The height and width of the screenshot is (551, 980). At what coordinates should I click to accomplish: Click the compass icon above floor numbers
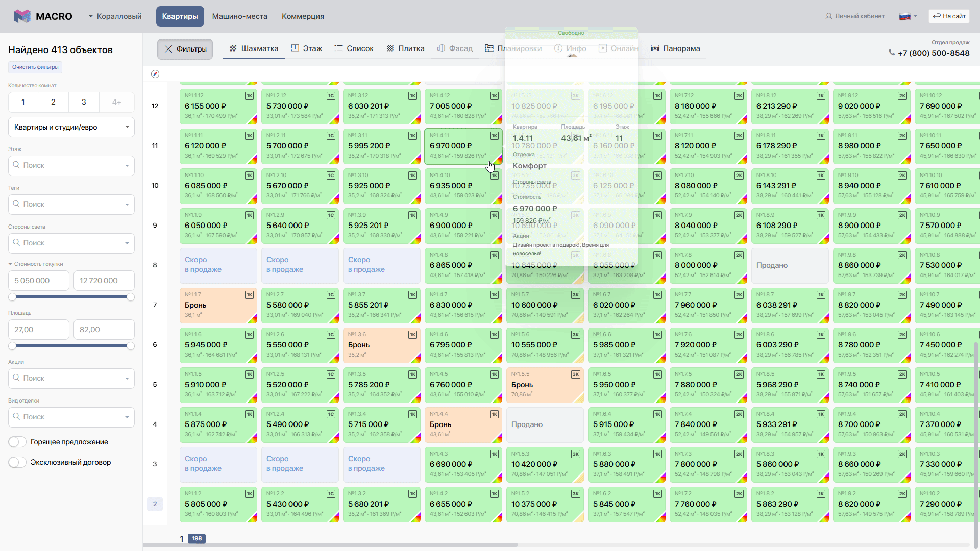(x=155, y=74)
